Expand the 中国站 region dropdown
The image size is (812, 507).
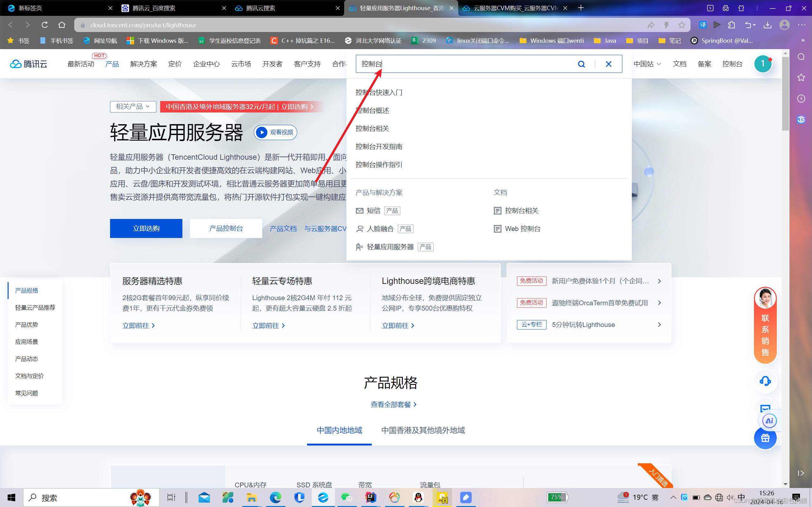tap(647, 64)
